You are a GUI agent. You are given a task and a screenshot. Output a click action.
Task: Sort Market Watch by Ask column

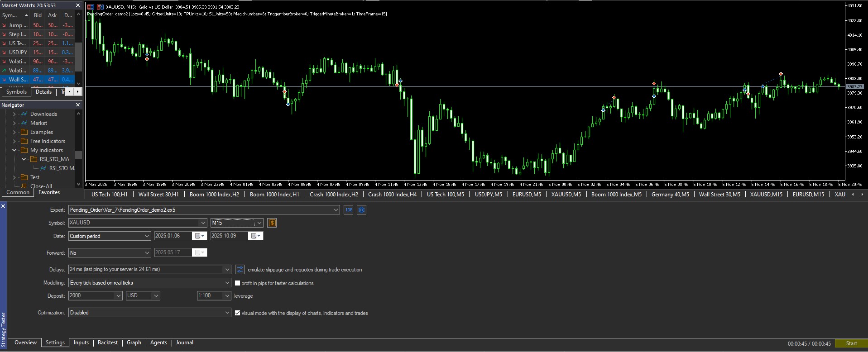pyautogui.click(x=53, y=15)
